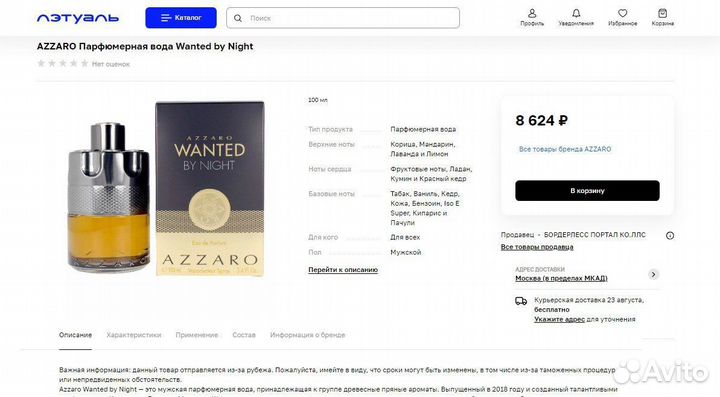Viewport: 720px width, 397px height.
Task: Click the Wanted by Night box image
Action: coord(210,189)
